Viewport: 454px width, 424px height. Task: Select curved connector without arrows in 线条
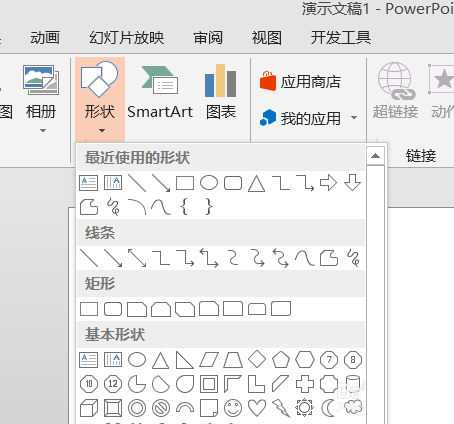click(x=234, y=258)
